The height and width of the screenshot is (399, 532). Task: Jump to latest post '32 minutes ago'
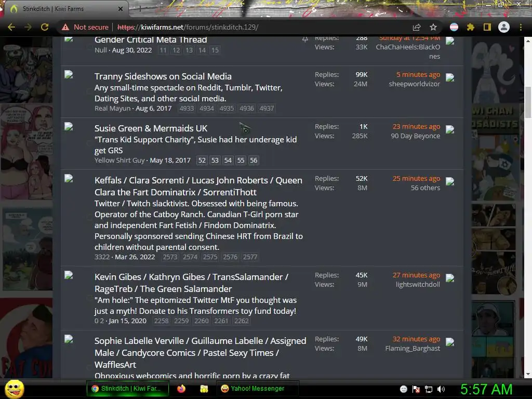416,339
